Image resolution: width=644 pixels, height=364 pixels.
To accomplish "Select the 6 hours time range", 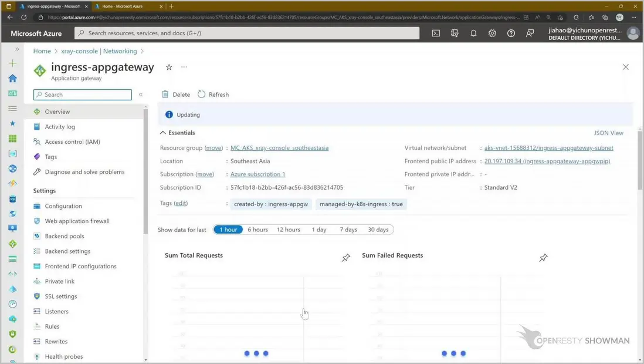I will 257,230.
